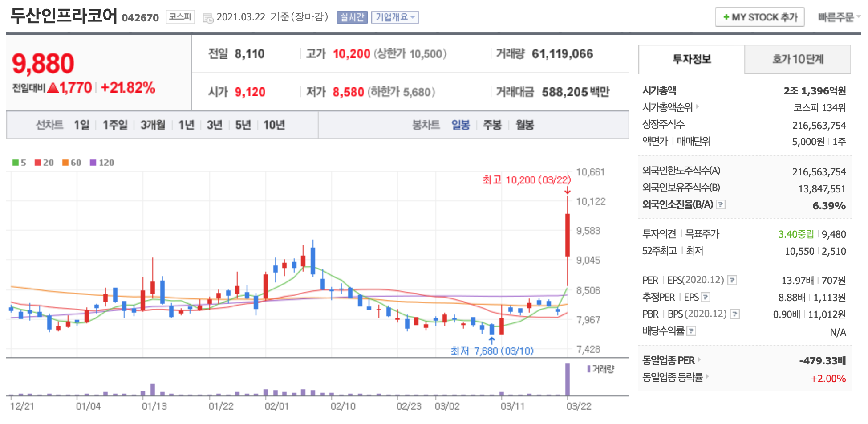Click the +21.82% change rate

[x=128, y=87]
